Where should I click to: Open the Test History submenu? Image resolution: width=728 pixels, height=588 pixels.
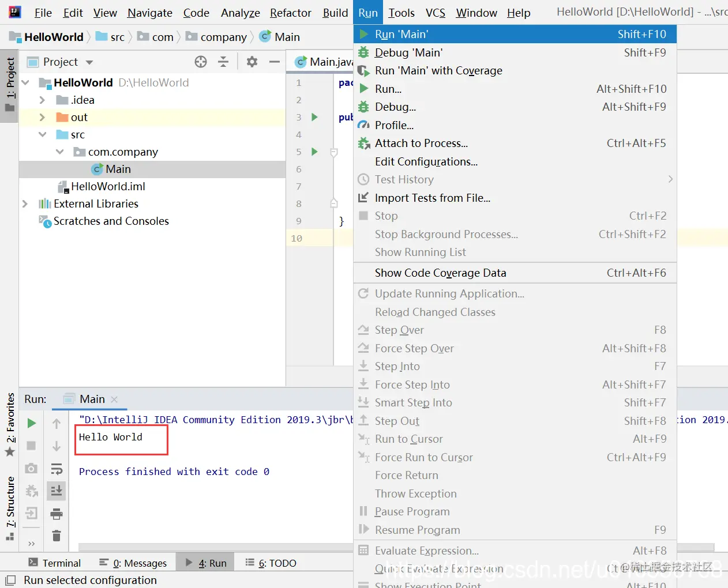515,179
